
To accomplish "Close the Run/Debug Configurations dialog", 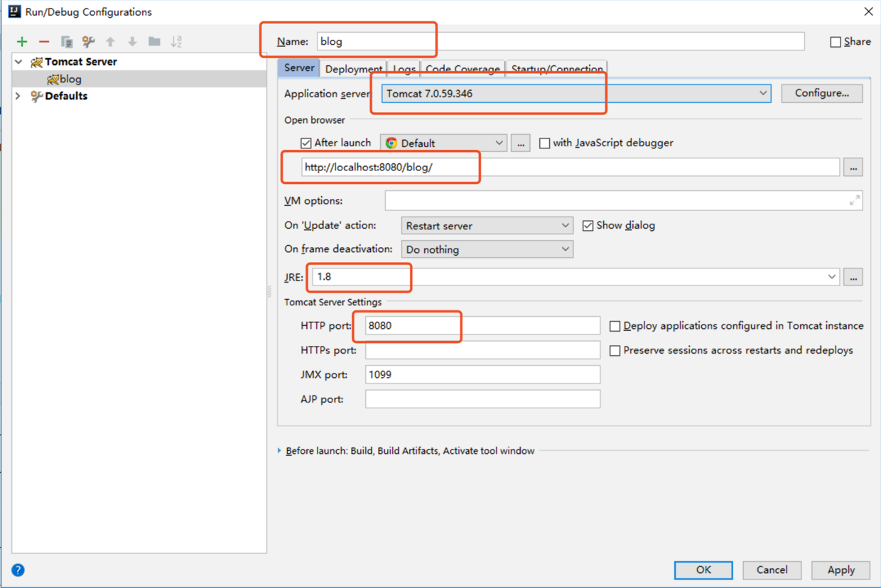I will click(x=868, y=12).
